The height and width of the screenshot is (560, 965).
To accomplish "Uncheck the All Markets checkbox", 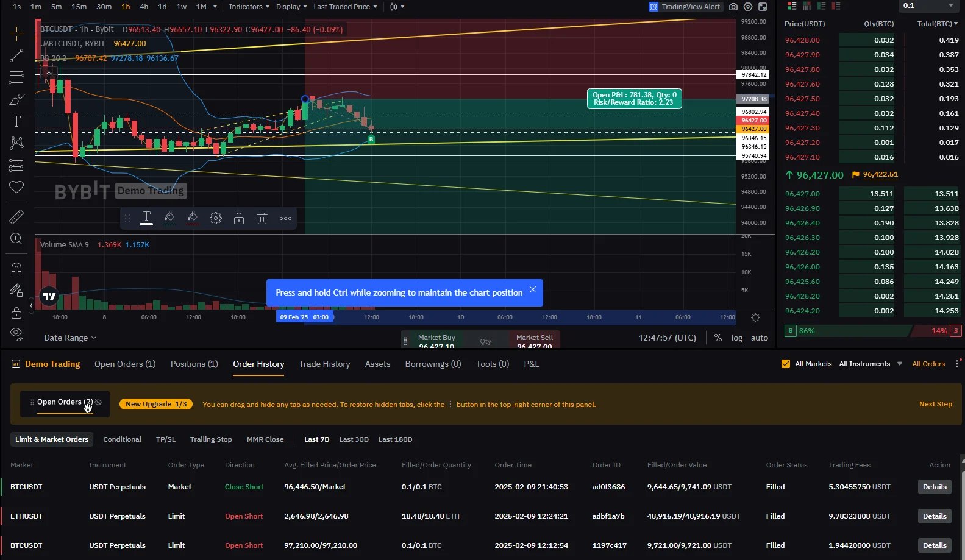I will (786, 364).
